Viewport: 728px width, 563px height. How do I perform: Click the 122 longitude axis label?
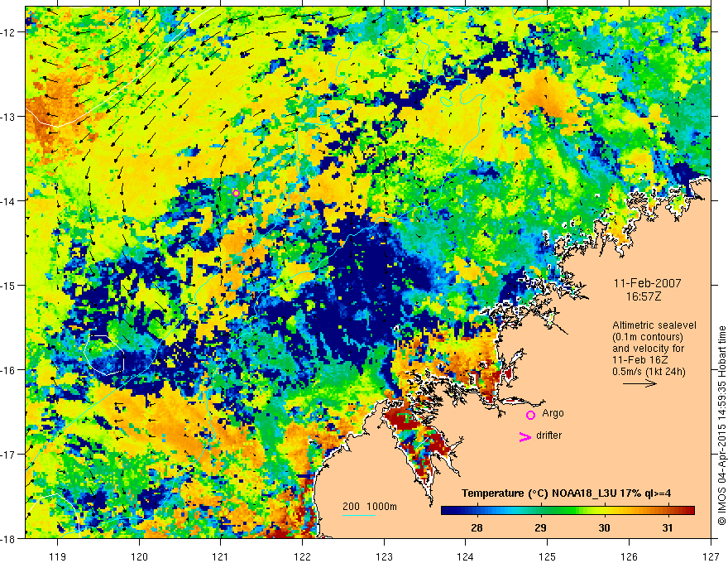point(303,556)
